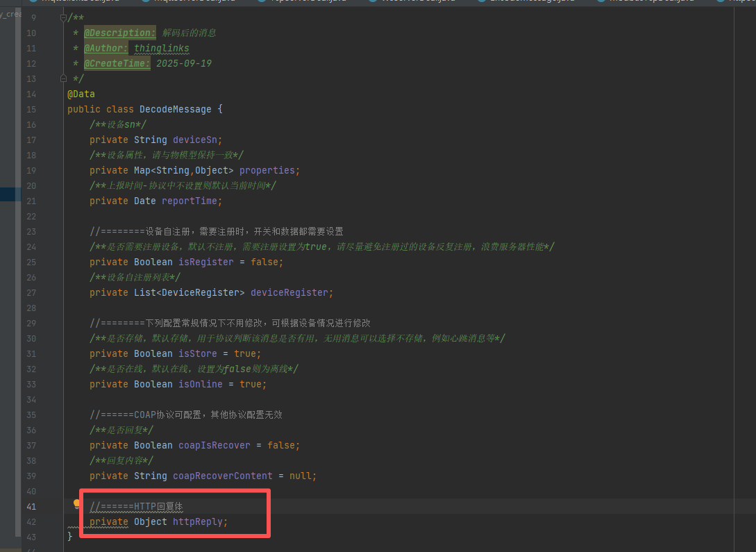This screenshot has height=552, width=756.
Task: Click the isRegister variable
Action: pos(206,262)
